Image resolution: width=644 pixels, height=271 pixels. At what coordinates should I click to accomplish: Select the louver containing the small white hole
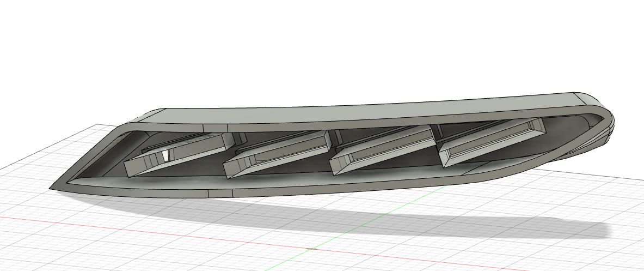179,154
